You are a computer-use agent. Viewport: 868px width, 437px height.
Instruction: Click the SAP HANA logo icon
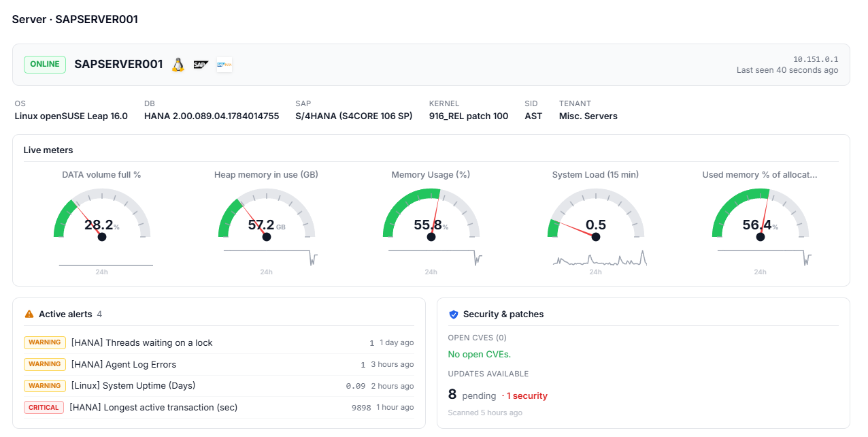pyautogui.click(x=224, y=65)
